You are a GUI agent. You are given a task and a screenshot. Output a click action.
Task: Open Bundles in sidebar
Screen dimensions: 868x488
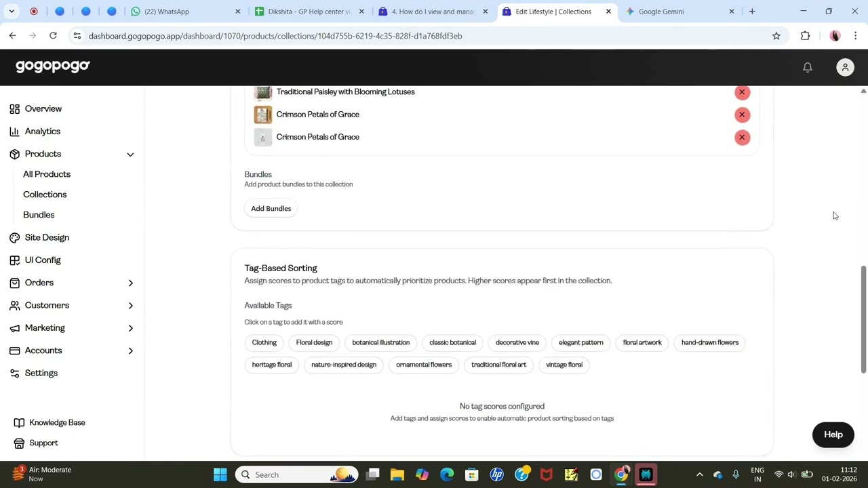pyautogui.click(x=39, y=215)
